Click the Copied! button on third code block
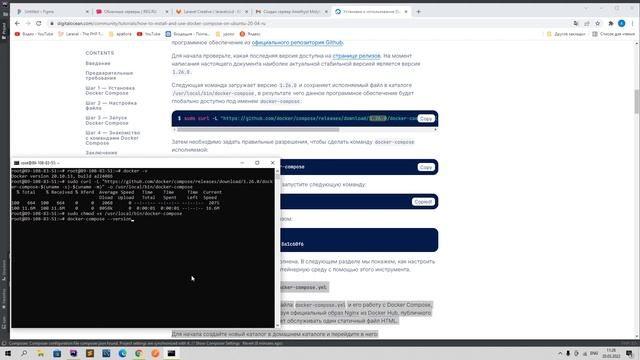Image resolution: width=640 pixels, height=360 pixels. coord(423,202)
